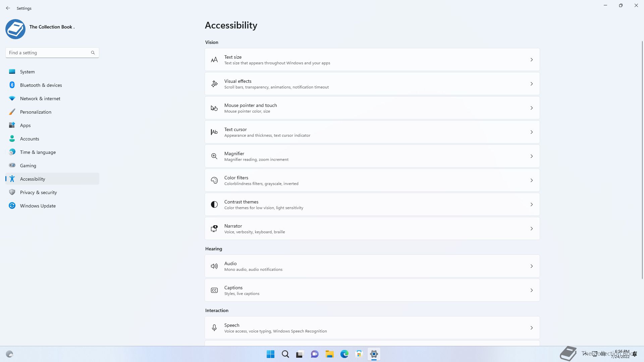Click the Captions CC icon
The width and height of the screenshot is (644, 362).
[214, 290]
